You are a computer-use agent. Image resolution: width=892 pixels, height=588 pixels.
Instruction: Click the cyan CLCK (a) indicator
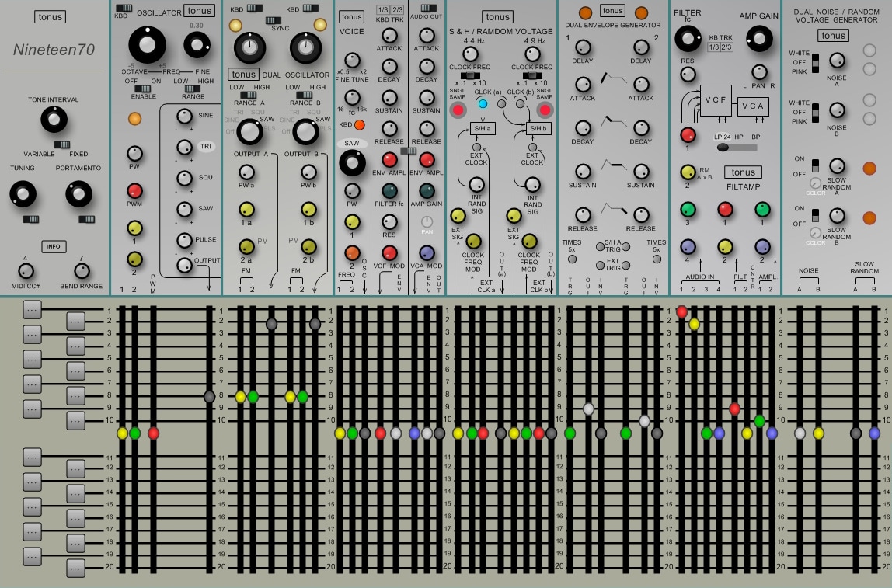tap(483, 103)
